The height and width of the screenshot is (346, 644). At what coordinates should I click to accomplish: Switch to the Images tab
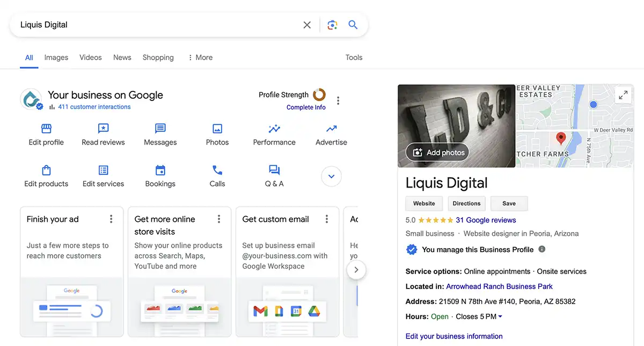[x=56, y=57]
